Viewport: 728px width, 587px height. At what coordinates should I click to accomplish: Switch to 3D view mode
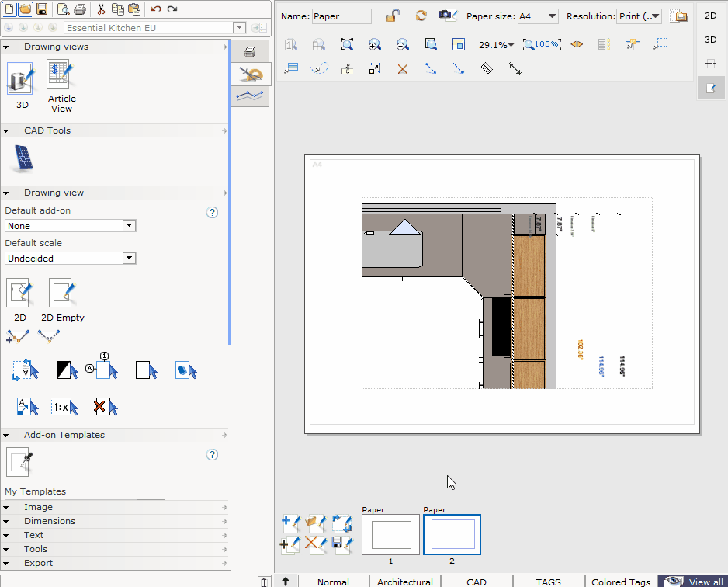click(710, 40)
